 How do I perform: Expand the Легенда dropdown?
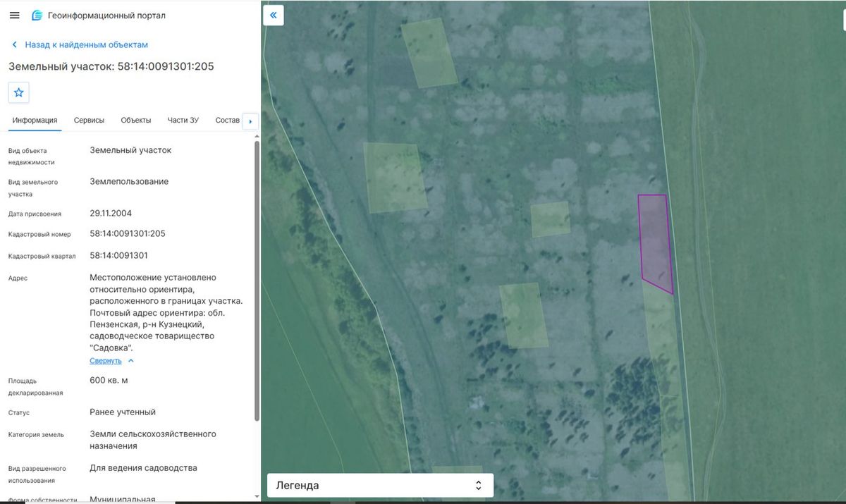point(380,485)
